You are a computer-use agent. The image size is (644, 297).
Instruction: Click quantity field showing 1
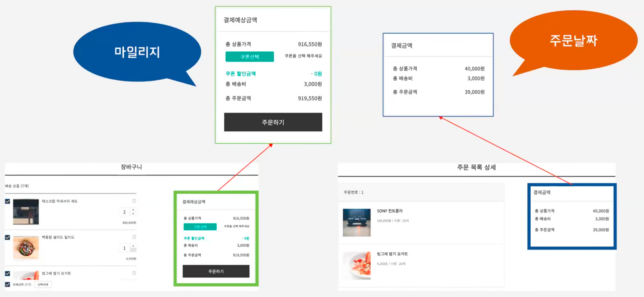tap(125, 248)
